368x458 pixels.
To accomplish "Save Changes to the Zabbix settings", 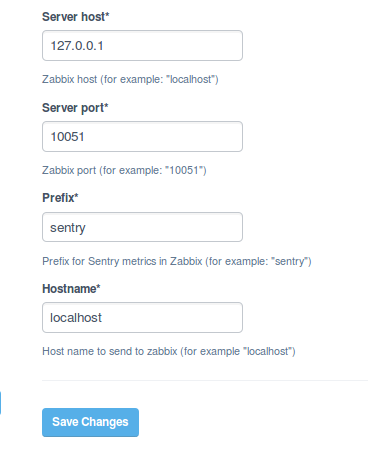I will 90,422.
